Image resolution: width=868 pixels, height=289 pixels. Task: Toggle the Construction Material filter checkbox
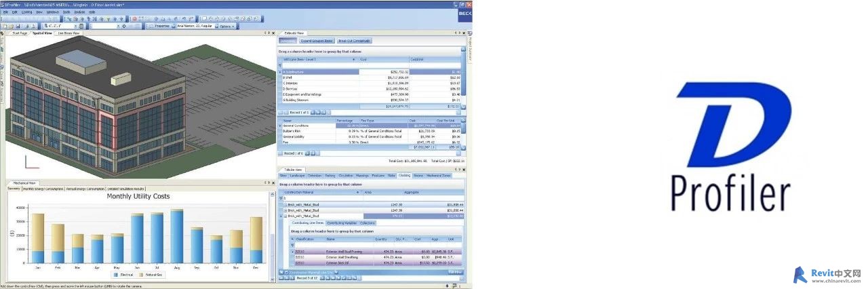[x=287, y=272]
